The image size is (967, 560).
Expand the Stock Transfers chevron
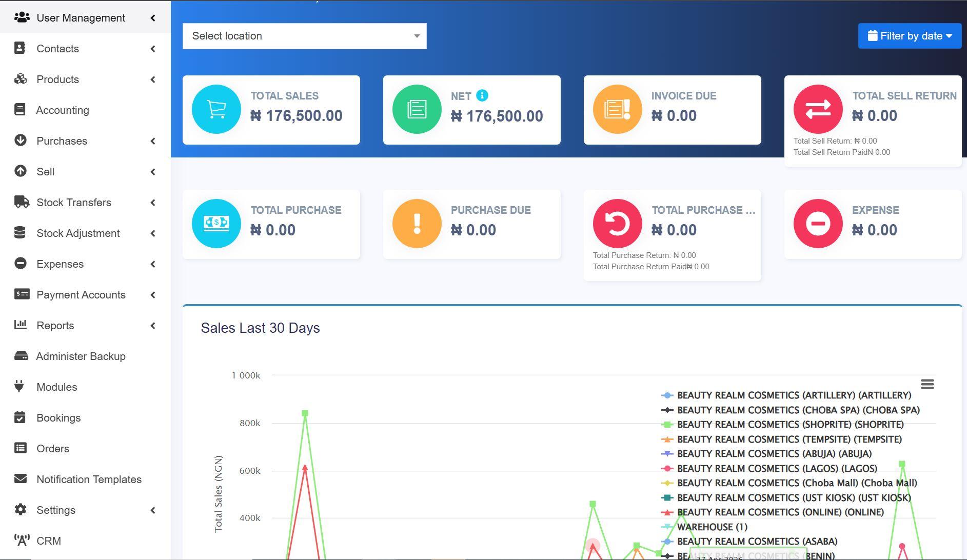pyautogui.click(x=153, y=203)
